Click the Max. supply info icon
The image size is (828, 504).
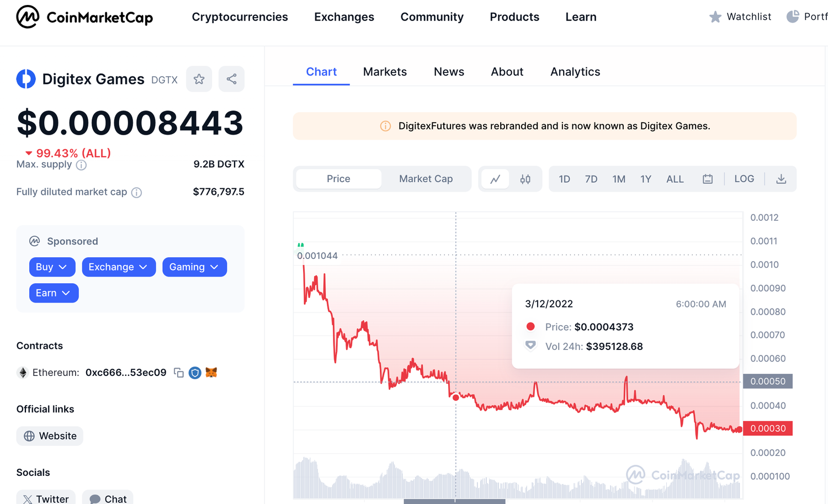pyautogui.click(x=81, y=165)
